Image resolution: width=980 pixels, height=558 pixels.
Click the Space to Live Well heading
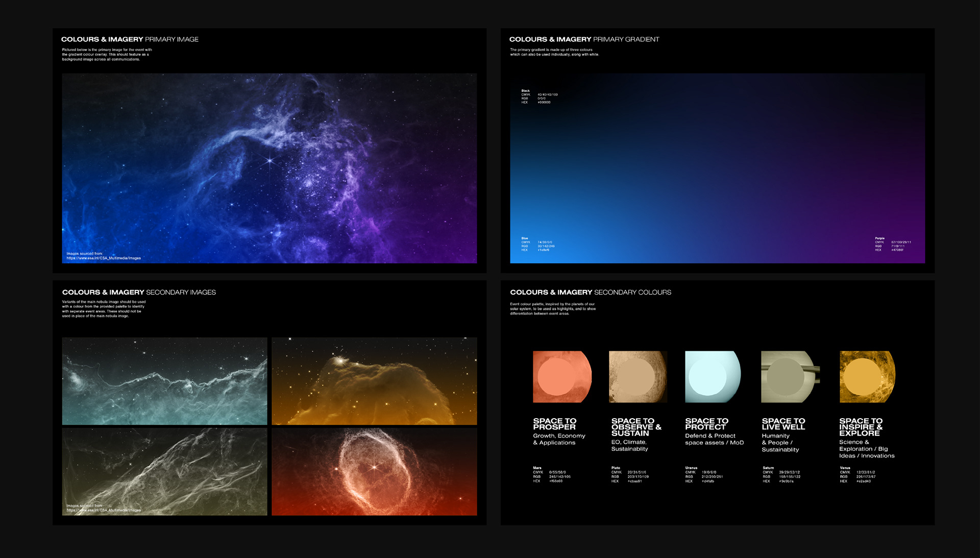[783, 424]
